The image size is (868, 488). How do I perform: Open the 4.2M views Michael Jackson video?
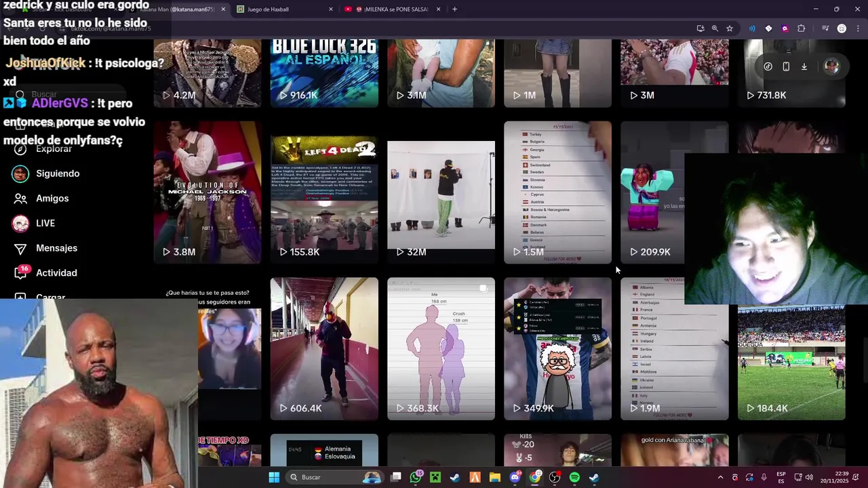coord(208,73)
